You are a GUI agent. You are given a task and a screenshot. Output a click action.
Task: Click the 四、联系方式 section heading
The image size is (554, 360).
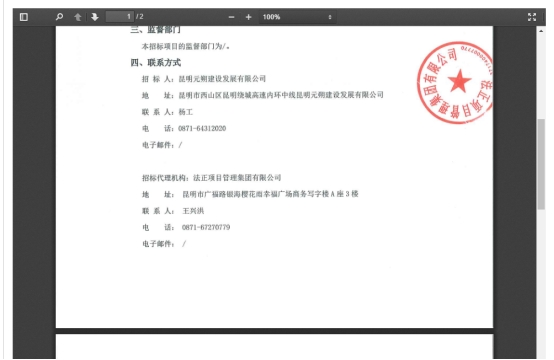156,63
